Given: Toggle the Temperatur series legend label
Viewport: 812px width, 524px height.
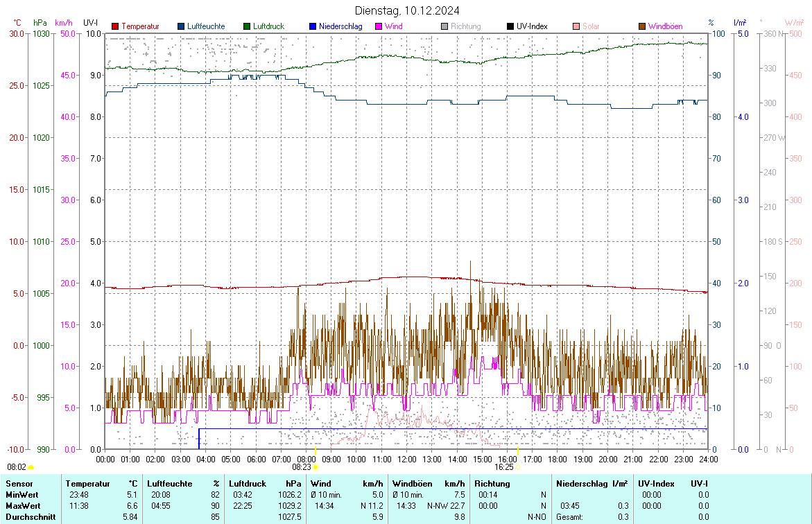Looking at the screenshot, I should click(x=140, y=26).
